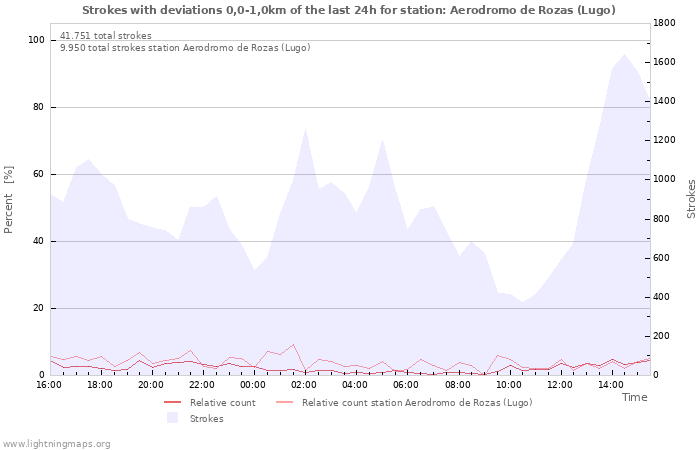This screenshot has height=450, width=700.
Task: Click the 02:00 time axis tick
Action: pos(305,385)
